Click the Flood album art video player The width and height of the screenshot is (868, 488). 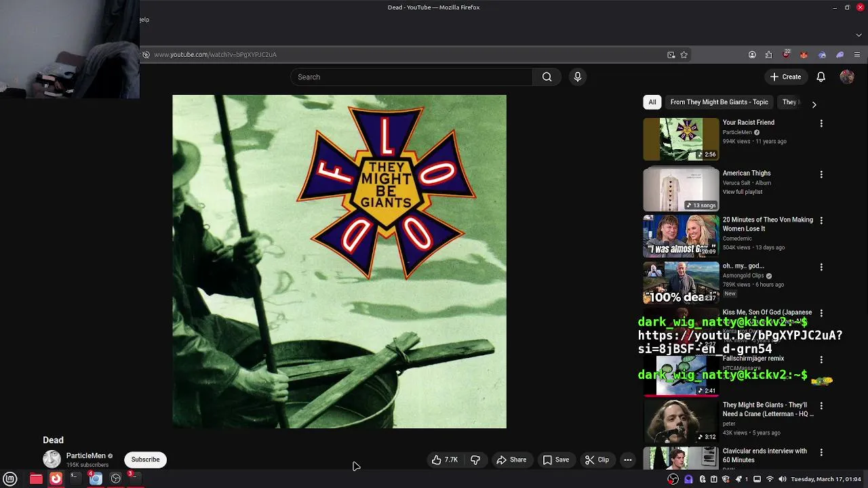pyautogui.click(x=339, y=262)
